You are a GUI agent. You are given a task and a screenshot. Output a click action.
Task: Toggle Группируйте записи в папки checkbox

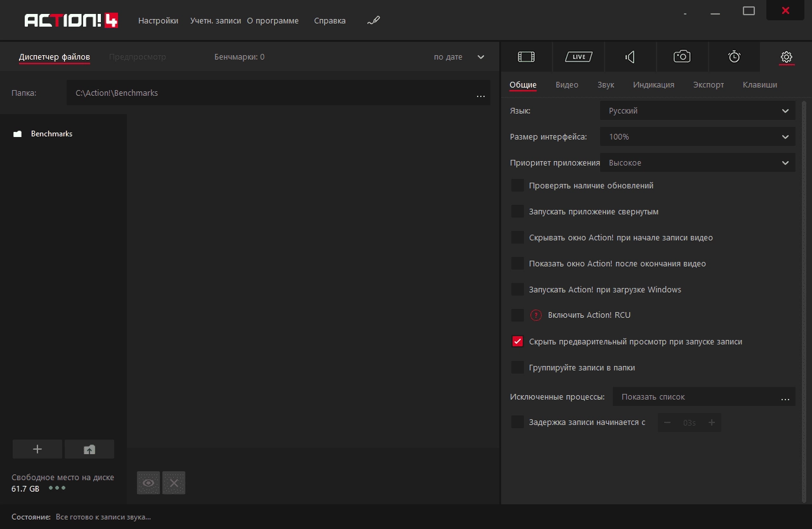click(518, 367)
